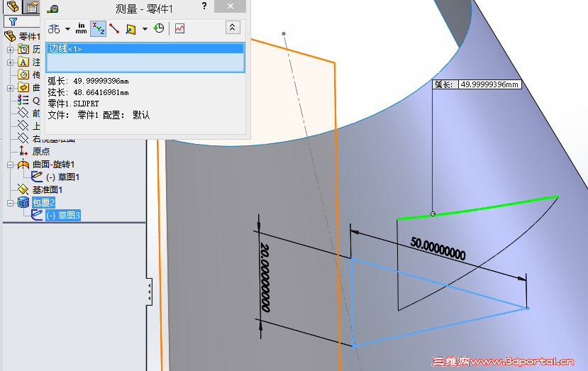Select the Top plane (上) icon
The image size is (588, 371).
tap(23, 126)
